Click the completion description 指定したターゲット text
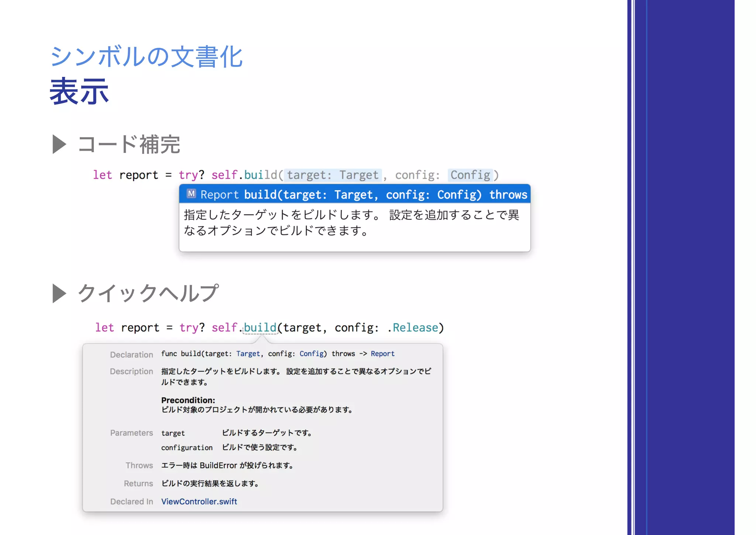 [x=351, y=223]
